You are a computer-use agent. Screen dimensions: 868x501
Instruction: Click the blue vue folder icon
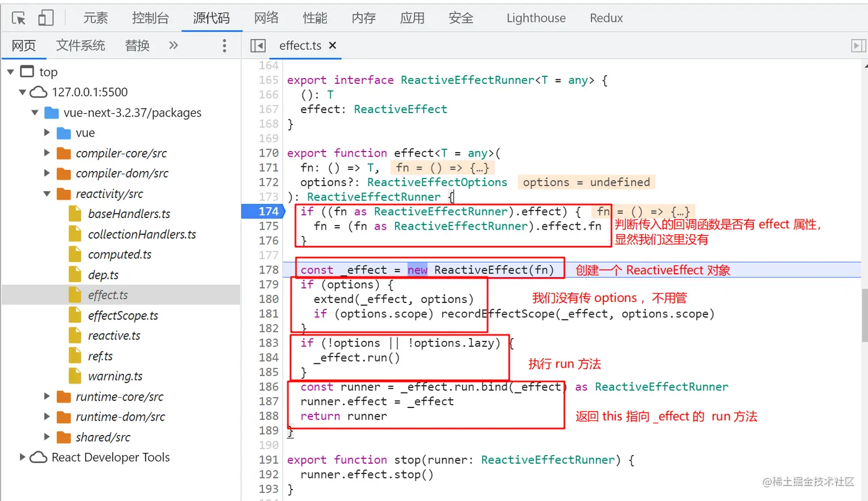pos(64,133)
